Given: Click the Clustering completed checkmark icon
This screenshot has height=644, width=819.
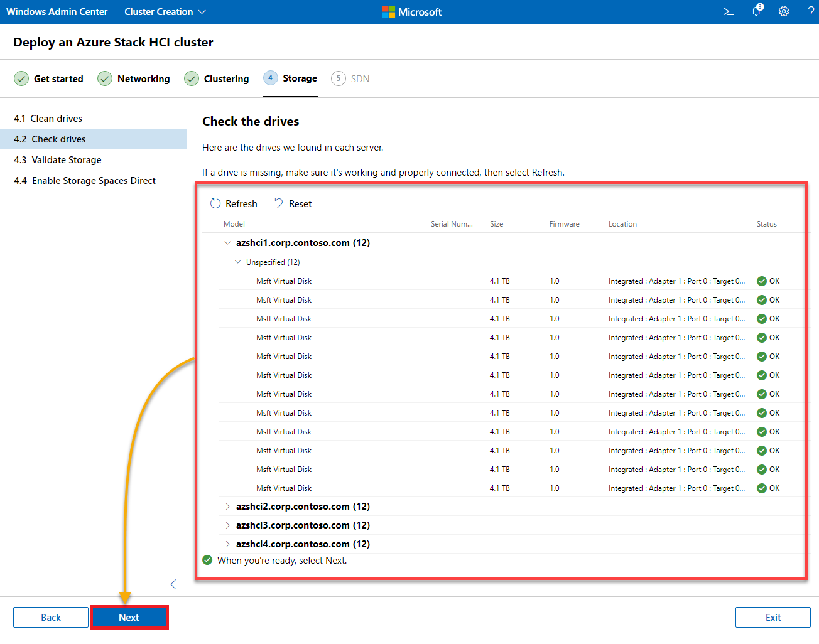Looking at the screenshot, I should coord(192,78).
